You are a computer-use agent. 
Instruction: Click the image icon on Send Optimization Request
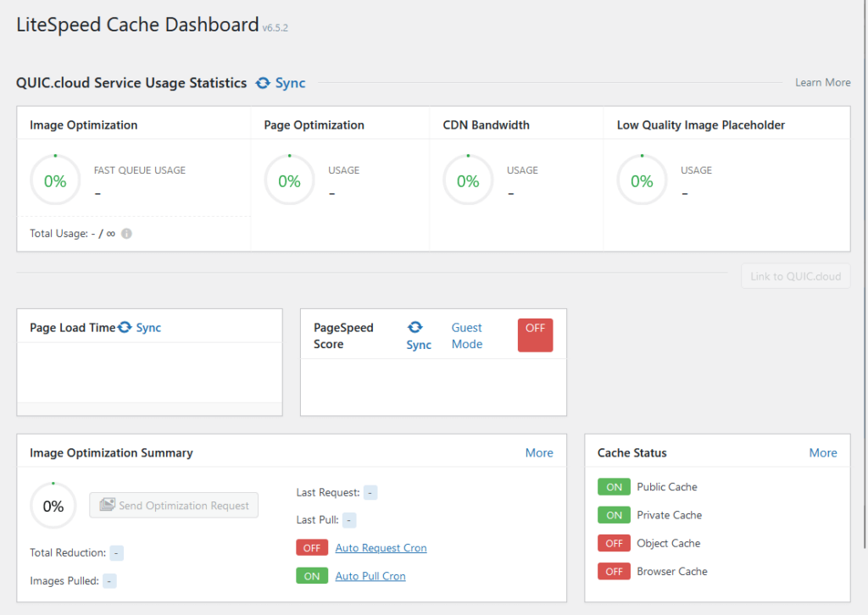(108, 505)
